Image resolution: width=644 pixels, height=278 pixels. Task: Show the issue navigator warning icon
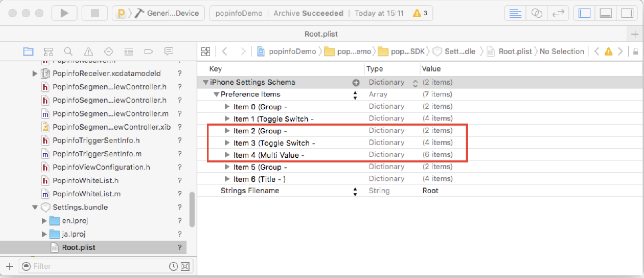tap(88, 52)
